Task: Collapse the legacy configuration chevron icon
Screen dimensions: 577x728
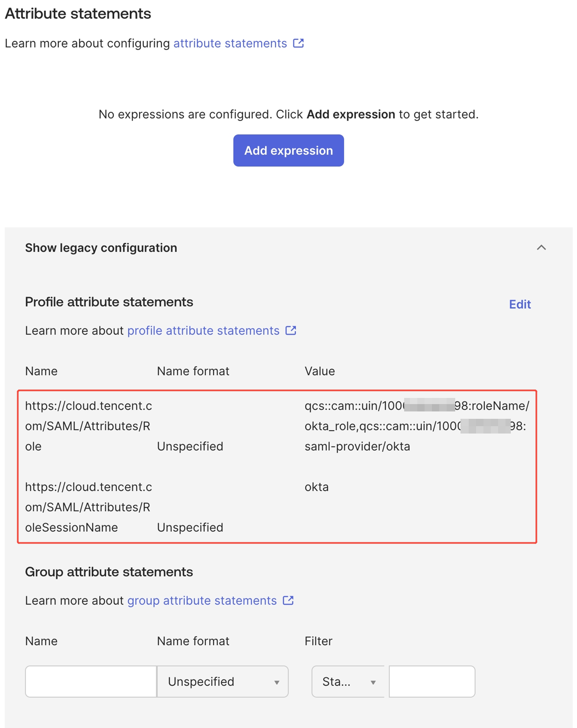Action: tap(541, 247)
